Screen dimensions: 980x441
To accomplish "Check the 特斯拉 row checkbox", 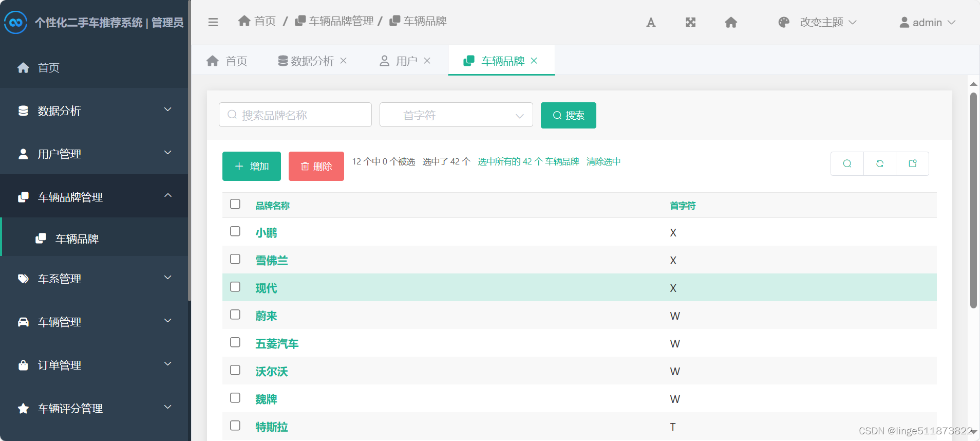I will tap(235, 426).
